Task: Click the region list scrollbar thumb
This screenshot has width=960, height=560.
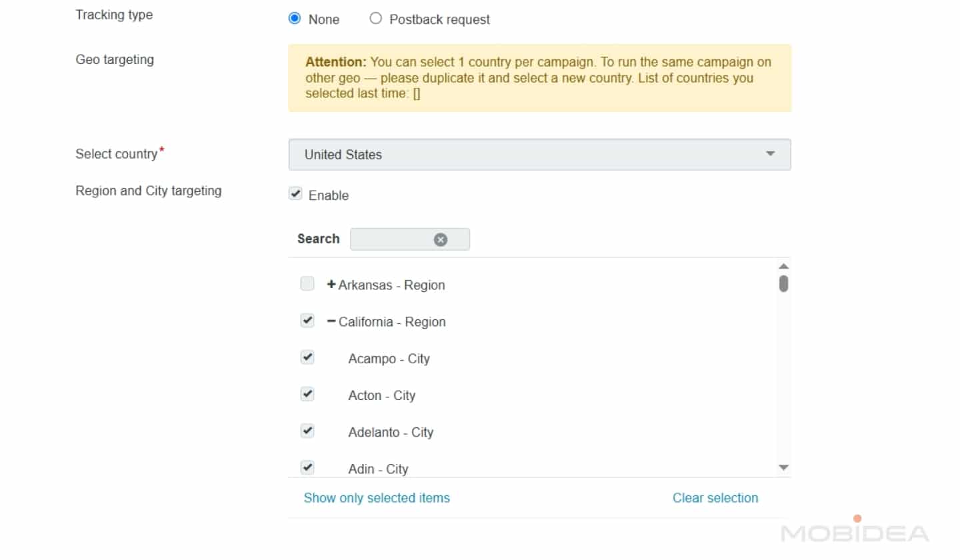Action: point(783,283)
